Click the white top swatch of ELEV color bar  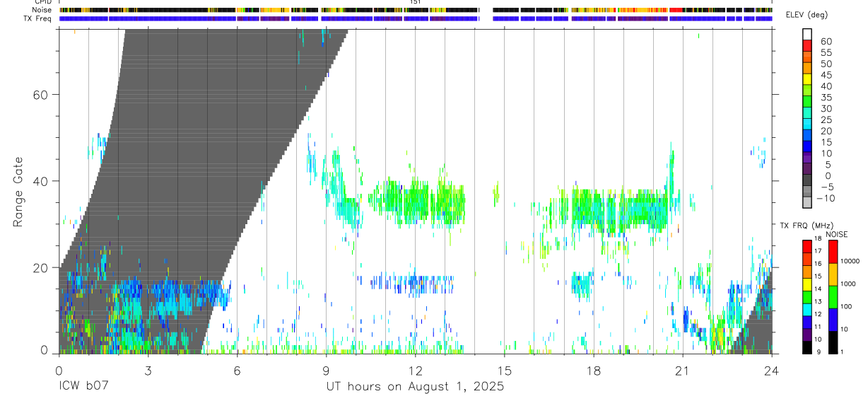pyautogui.click(x=807, y=34)
